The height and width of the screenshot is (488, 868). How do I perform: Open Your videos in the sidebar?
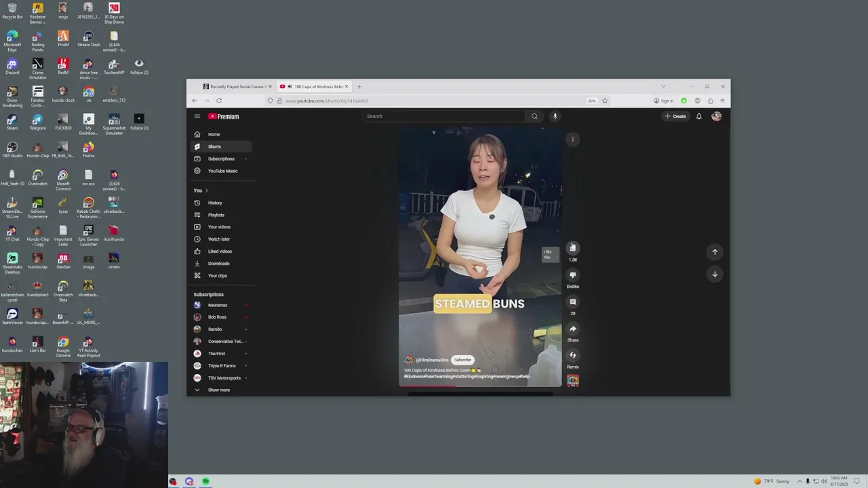pos(220,227)
